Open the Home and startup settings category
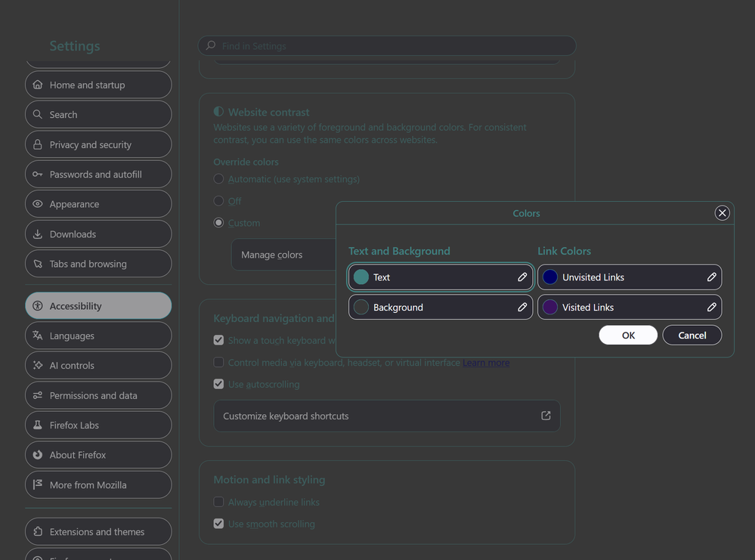 coord(98,85)
